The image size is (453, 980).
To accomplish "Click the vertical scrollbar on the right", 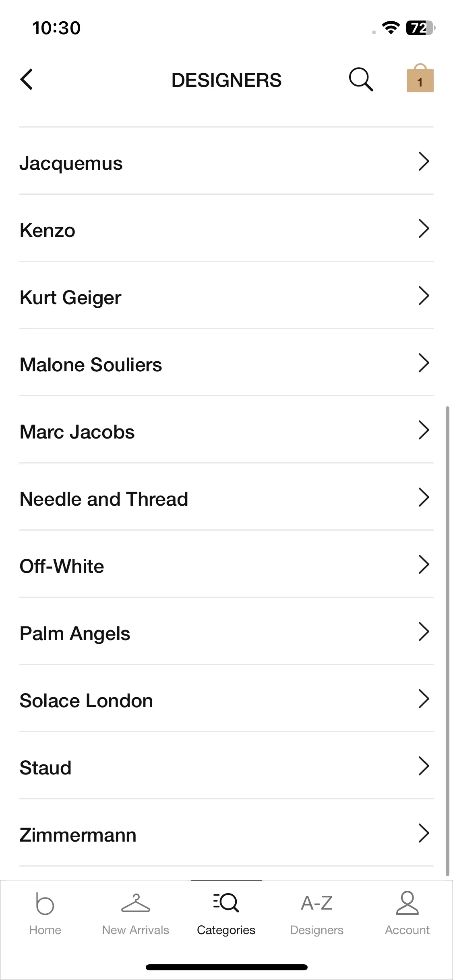I will pyautogui.click(x=447, y=641).
